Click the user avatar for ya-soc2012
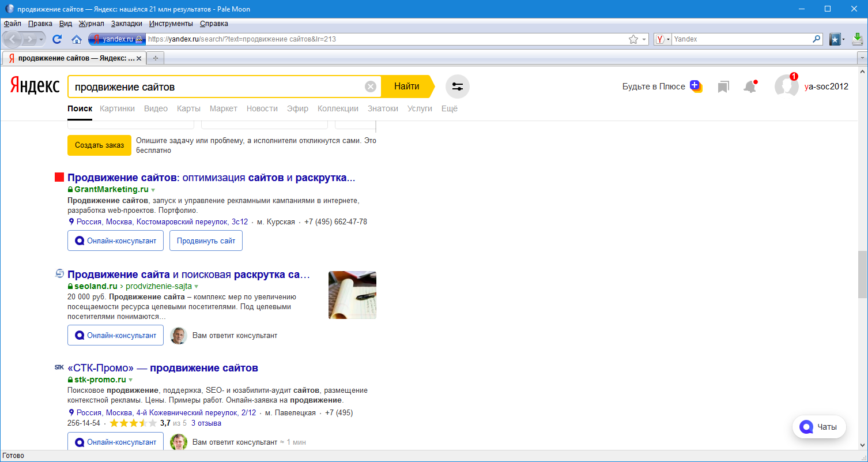The width and height of the screenshot is (868, 462). point(786,86)
